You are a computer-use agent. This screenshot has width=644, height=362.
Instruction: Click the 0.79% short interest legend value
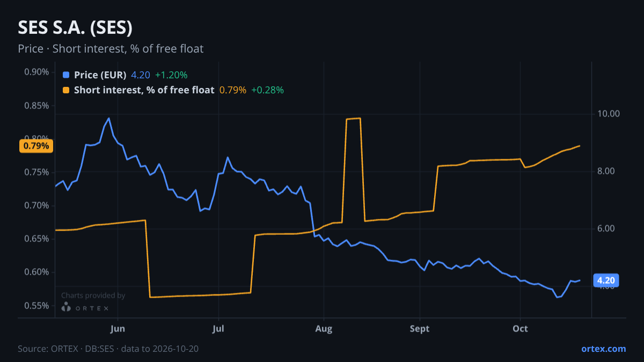click(233, 90)
